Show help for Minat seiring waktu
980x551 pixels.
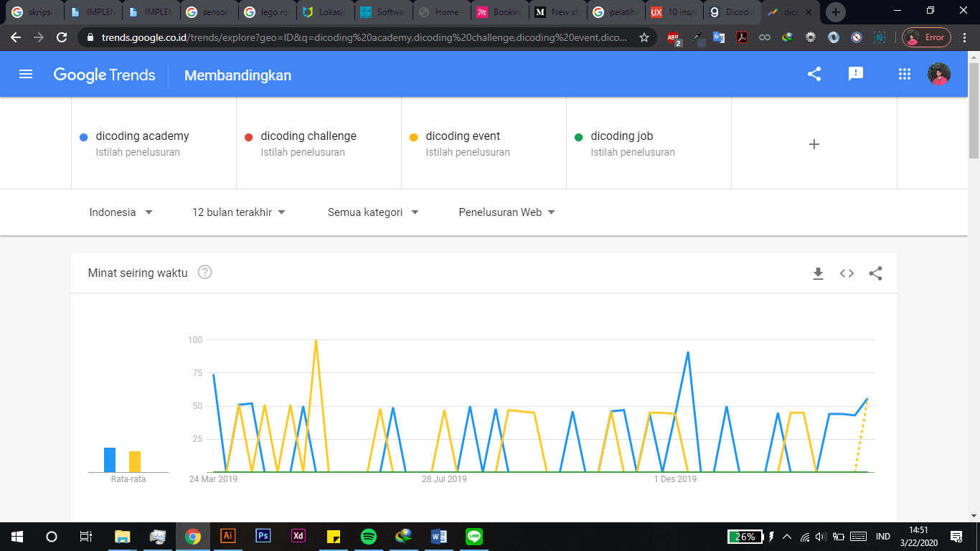204,273
